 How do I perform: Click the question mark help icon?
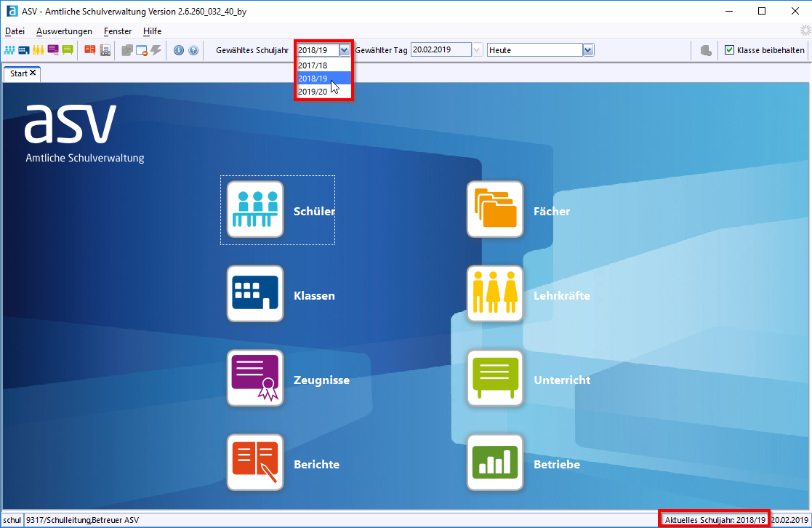[193, 50]
